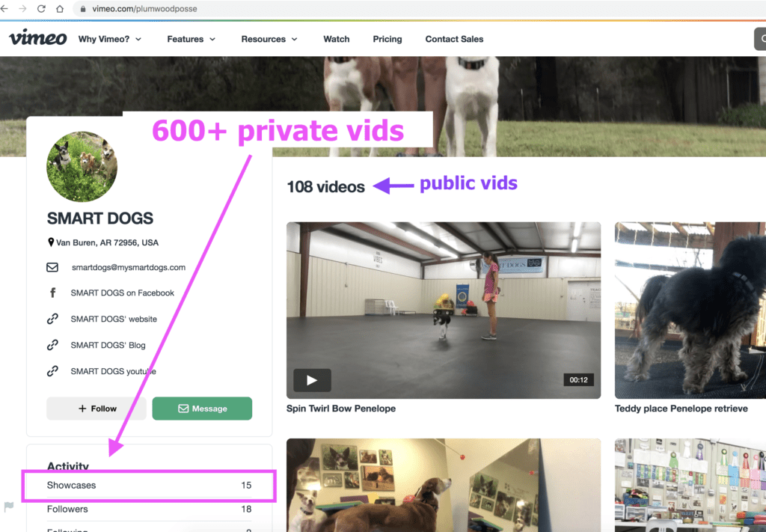This screenshot has width=766, height=532.
Task: Click the chain icon beside SMART DOGS youtube
Action: 52,371
